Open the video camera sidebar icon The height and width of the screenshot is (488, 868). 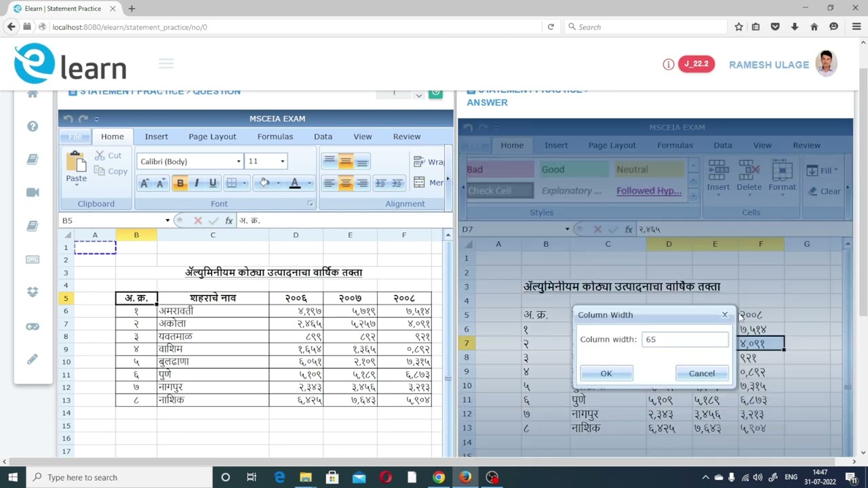[33, 192]
